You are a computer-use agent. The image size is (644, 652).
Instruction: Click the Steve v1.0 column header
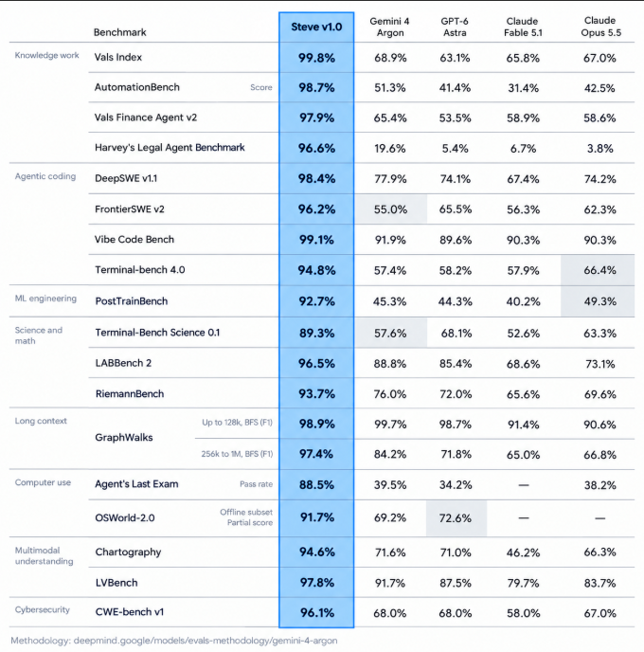316,27
